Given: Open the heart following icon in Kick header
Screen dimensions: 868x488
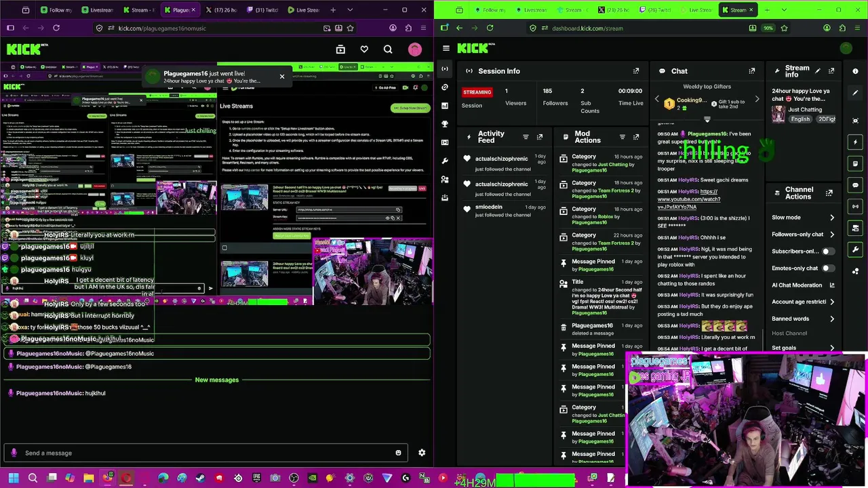Looking at the screenshot, I should [x=364, y=49].
